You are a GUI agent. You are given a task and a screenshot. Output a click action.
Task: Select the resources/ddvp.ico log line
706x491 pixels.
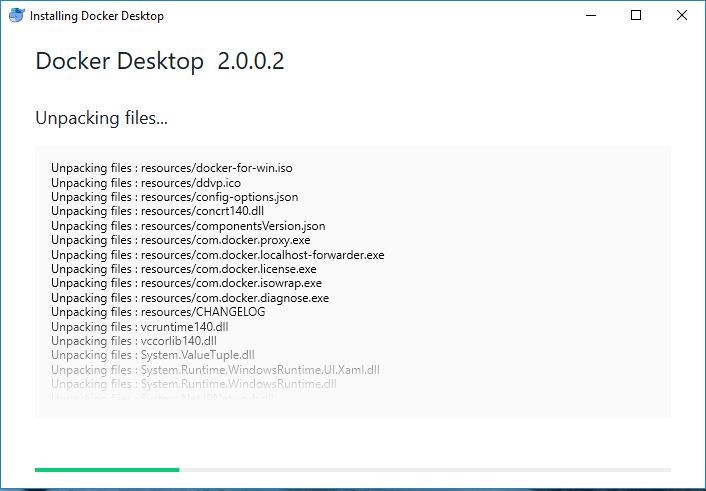(x=146, y=183)
